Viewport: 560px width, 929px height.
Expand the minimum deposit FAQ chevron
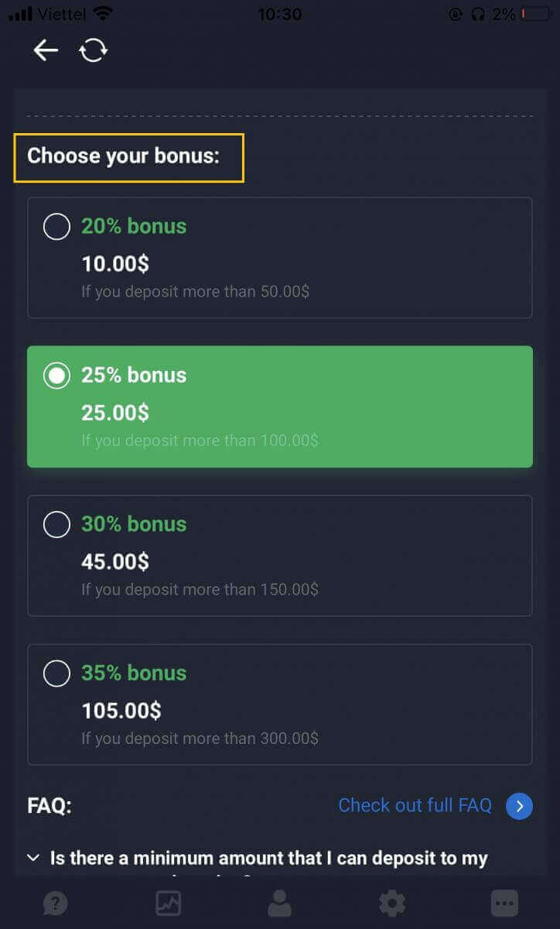tap(33, 858)
